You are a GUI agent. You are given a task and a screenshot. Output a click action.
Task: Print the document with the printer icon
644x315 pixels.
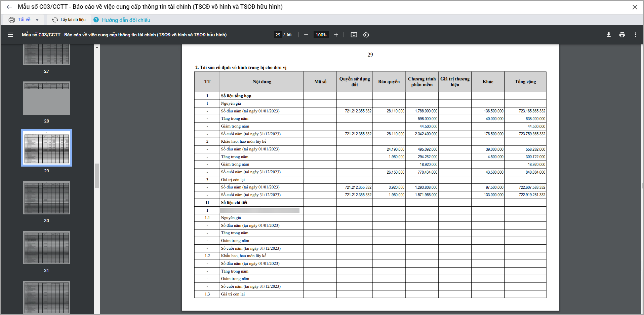pyautogui.click(x=622, y=35)
